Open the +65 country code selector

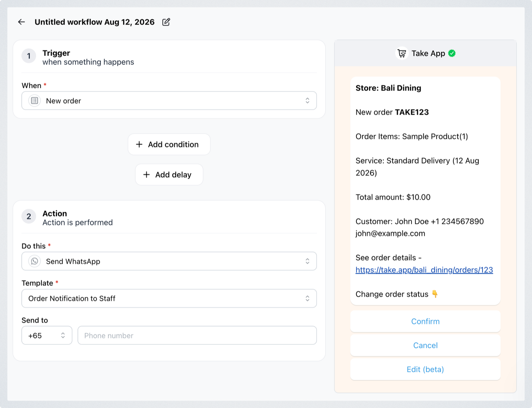click(47, 336)
